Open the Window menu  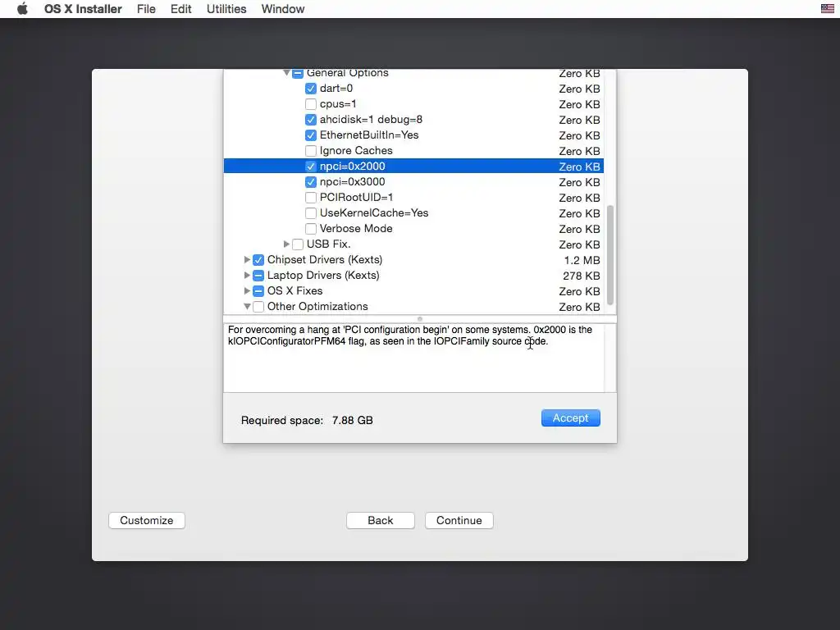coord(283,9)
